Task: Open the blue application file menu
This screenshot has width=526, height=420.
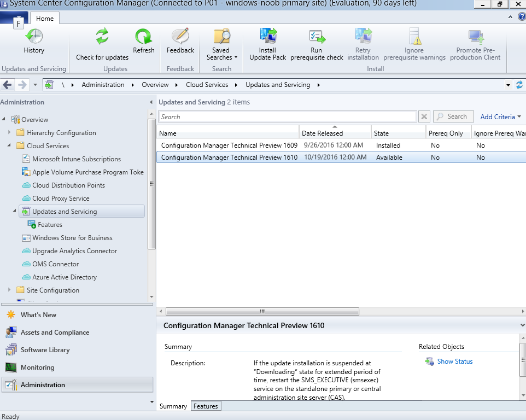Action: [x=14, y=18]
